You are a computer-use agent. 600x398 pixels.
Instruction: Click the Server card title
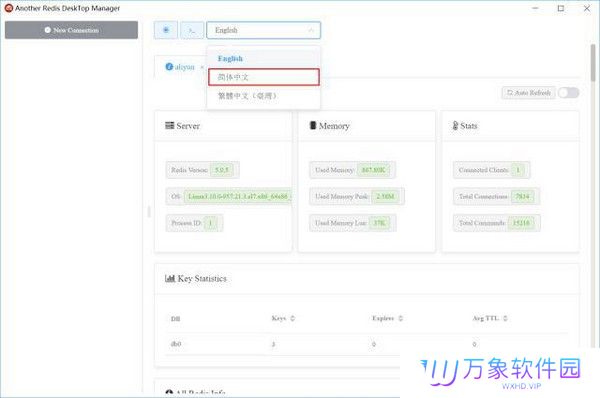pyautogui.click(x=188, y=126)
